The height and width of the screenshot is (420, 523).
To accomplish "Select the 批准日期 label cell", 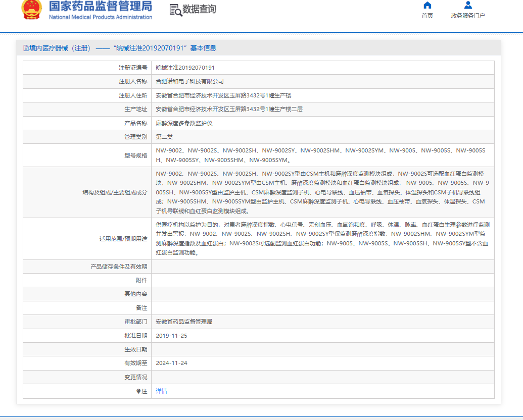I will tap(87, 336).
